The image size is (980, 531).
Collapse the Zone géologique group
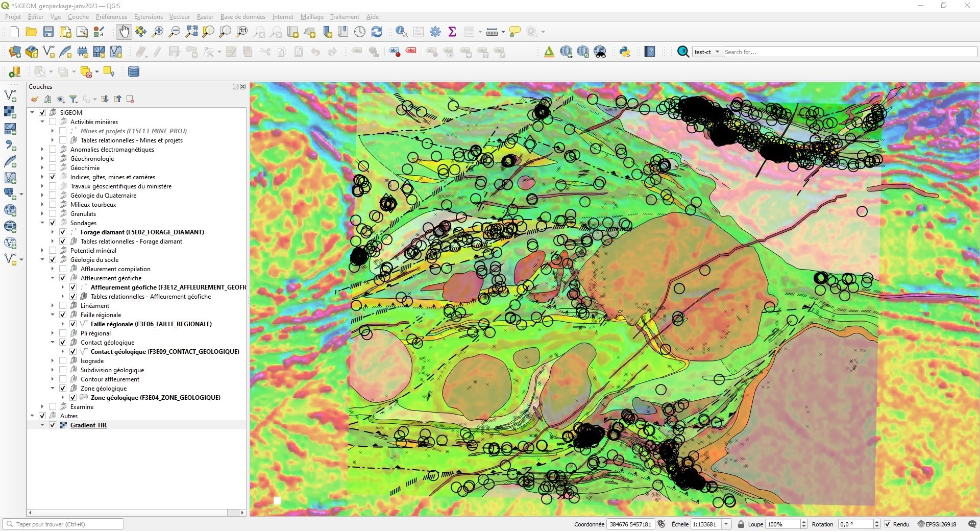(53, 388)
